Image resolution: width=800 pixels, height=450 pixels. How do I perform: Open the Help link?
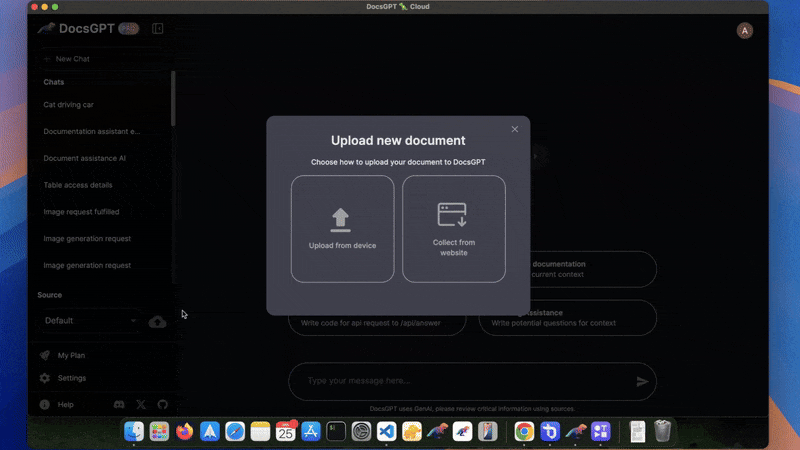pyautogui.click(x=65, y=405)
